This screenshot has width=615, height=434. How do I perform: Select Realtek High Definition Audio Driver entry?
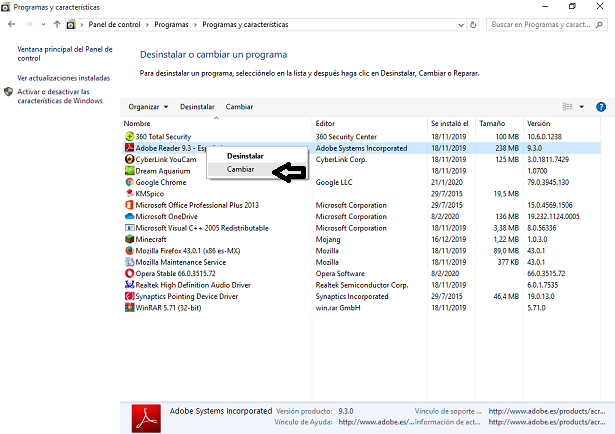193,285
